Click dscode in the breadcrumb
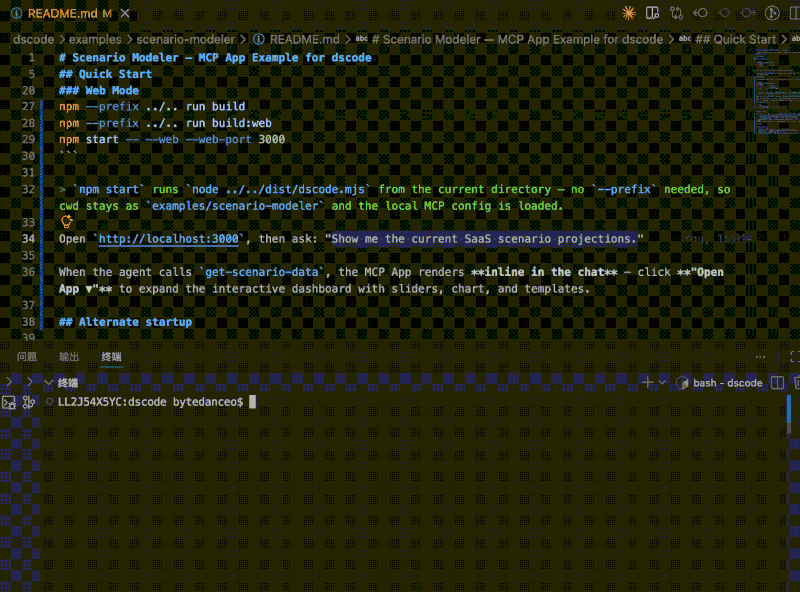This screenshot has height=592, width=800. (x=33, y=39)
